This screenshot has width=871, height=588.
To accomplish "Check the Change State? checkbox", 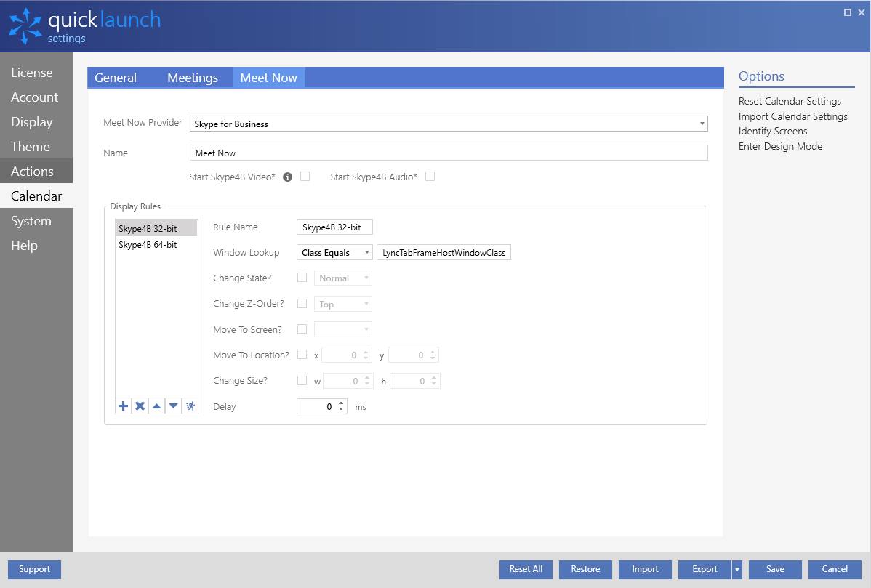I will click(302, 278).
